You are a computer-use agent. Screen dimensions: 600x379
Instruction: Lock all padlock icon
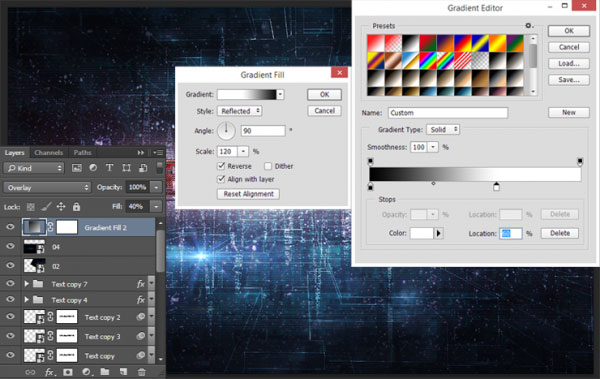[77, 207]
